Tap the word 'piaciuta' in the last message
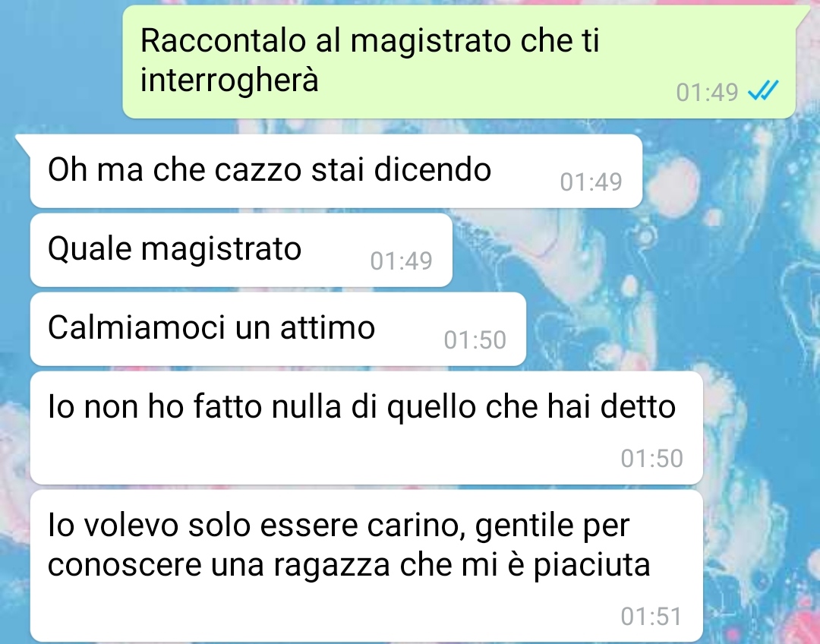 [591, 566]
